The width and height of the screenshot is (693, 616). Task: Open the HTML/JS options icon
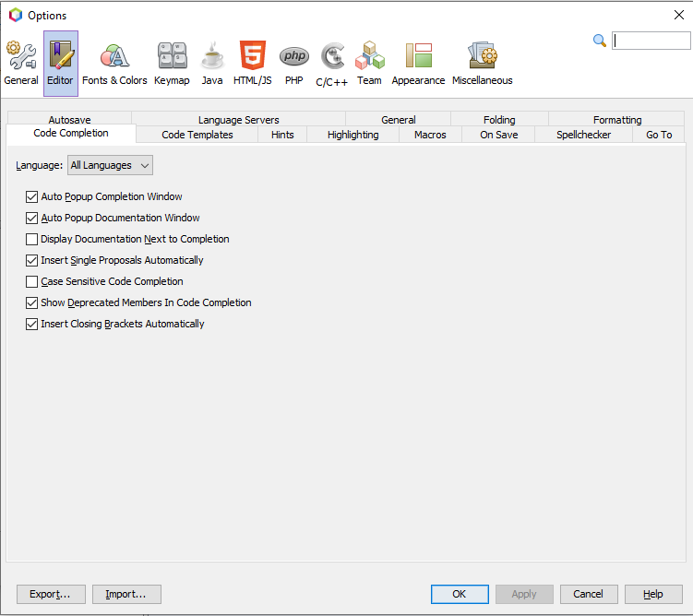pos(253,57)
